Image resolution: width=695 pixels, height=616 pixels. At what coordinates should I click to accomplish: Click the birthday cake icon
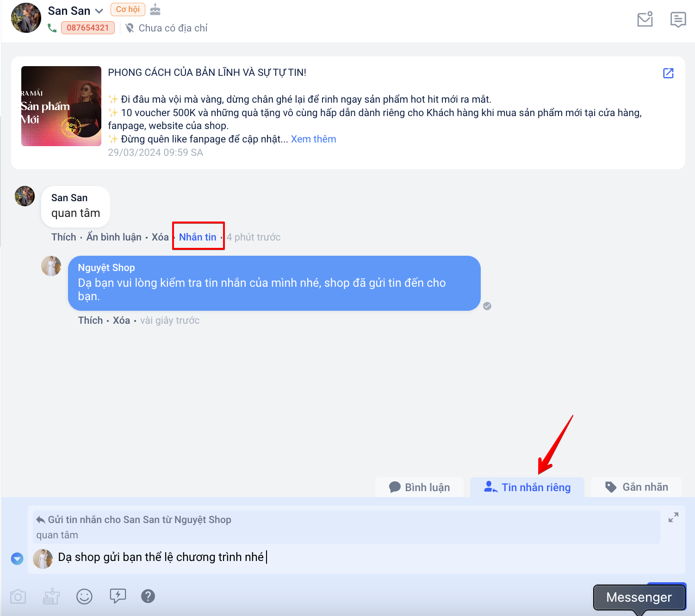click(x=155, y=9)
